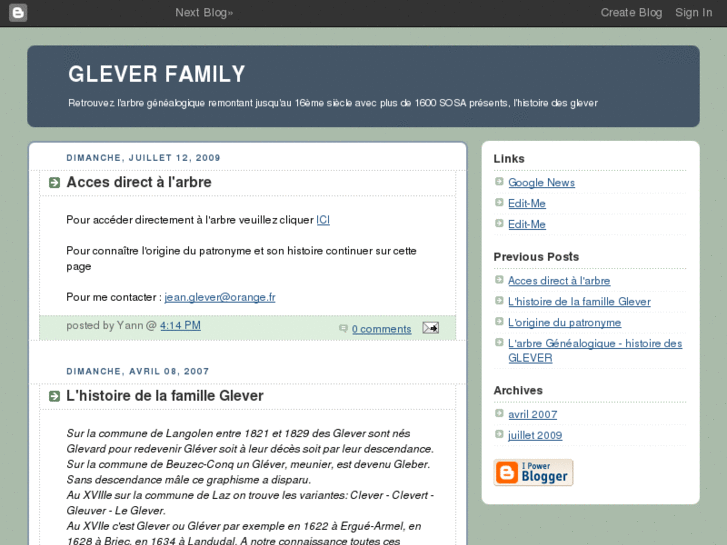Viewport: 727px width, 545px height.
Task: Click the blog description text under the title
Action: click(x=333, y=103)
